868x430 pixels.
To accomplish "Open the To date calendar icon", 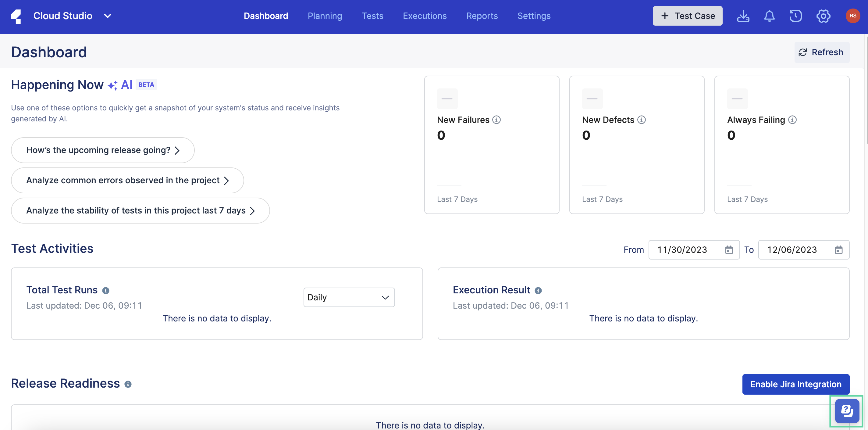I will pos(839,250).
